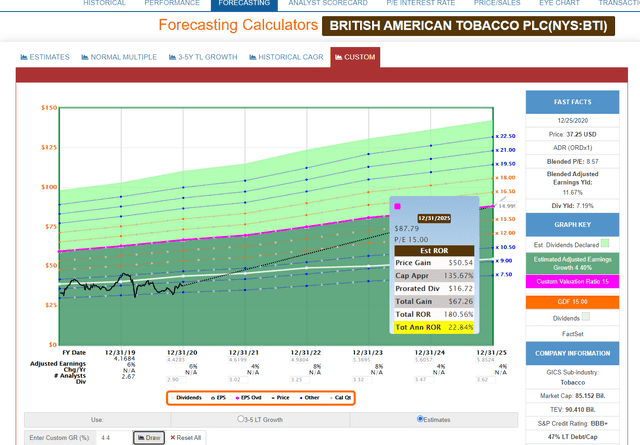Click the FactSet source label
Image resolution: width=640 pixels, height=445 pixels.
[572, 334]
